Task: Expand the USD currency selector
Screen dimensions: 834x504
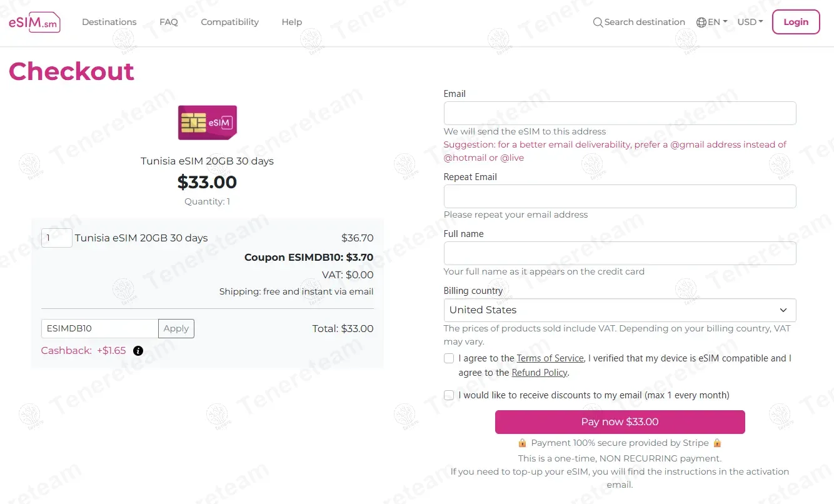Action: (750, 22)
